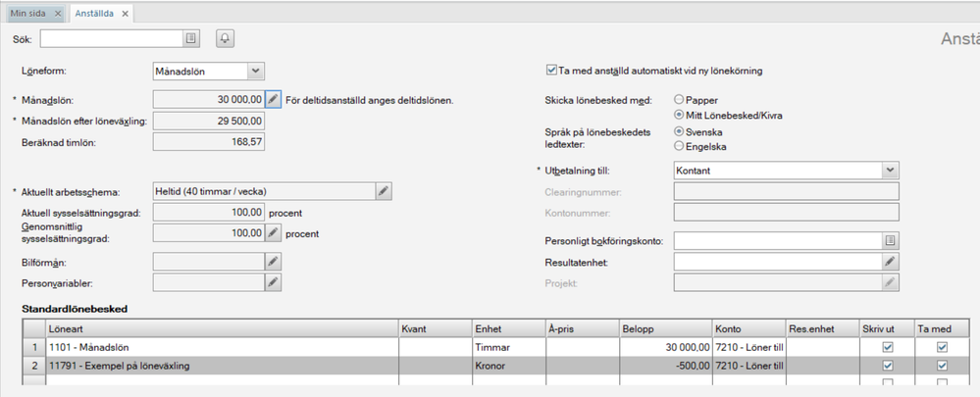The height and width of the screenshot is (397, 980).
Task: Expand Utbetalning till dropdown
Action: point(890,171)
